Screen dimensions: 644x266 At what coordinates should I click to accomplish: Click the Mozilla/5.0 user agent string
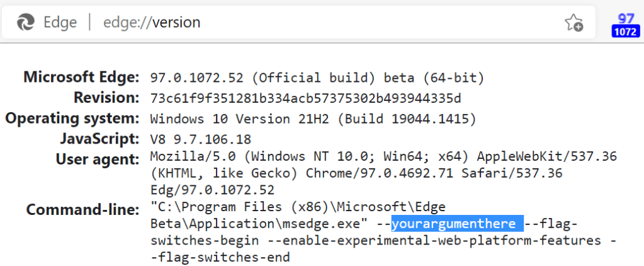pos(383,172)
